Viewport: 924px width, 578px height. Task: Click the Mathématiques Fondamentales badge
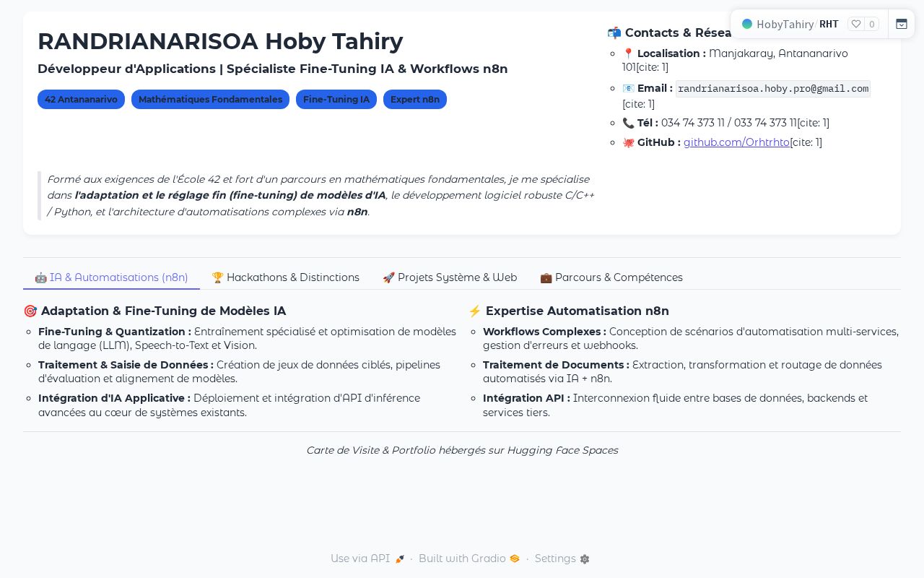click(x=210, y=100)
